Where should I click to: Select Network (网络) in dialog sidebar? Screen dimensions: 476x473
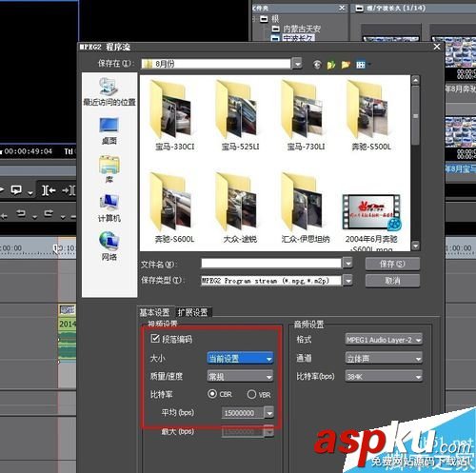109,246
